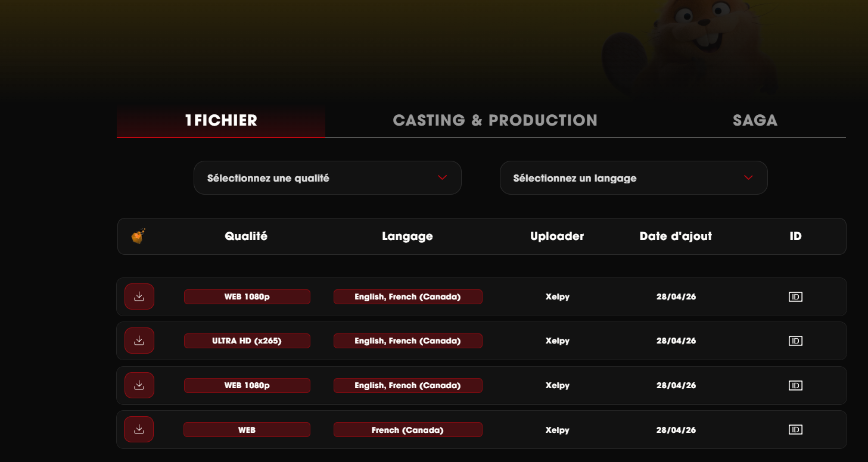Switch to the Casting & Production tab

(494, 120)
